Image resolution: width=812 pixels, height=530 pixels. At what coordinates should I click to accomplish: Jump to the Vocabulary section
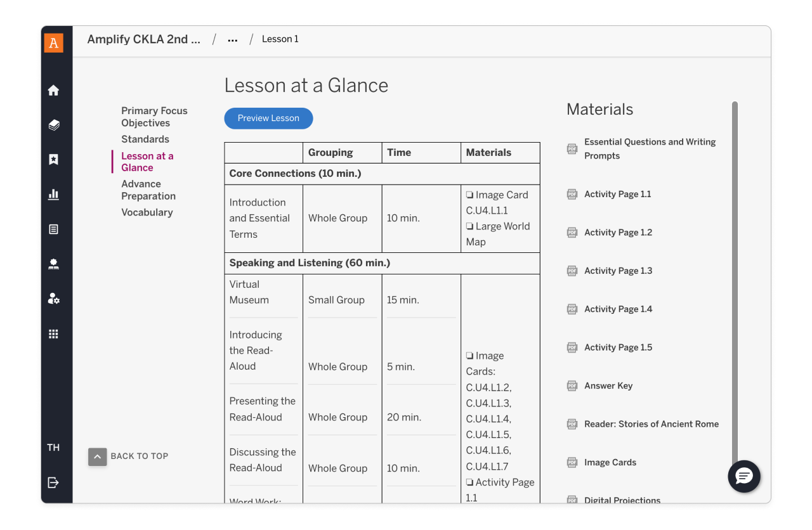tap(147, 212)
